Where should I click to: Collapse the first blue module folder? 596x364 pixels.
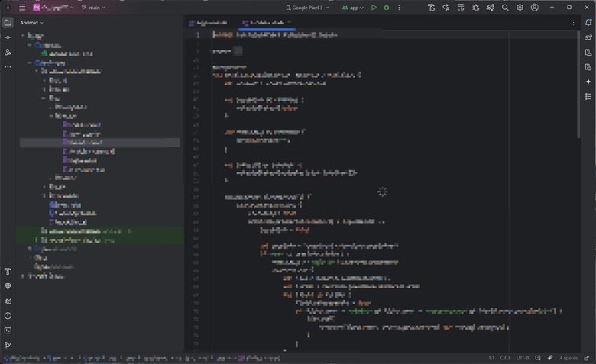click(30, 45)
